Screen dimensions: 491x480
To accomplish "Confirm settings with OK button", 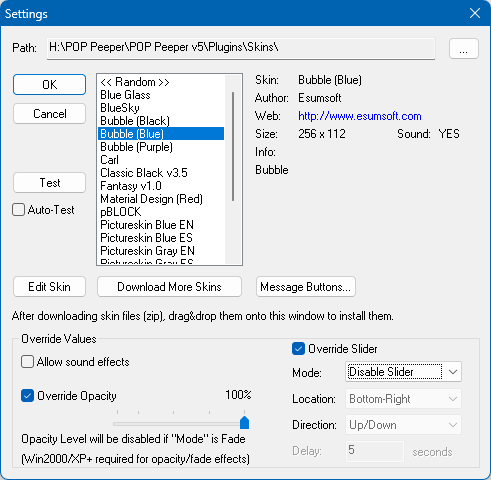I will pyautogui.click(x=49, y=85).
